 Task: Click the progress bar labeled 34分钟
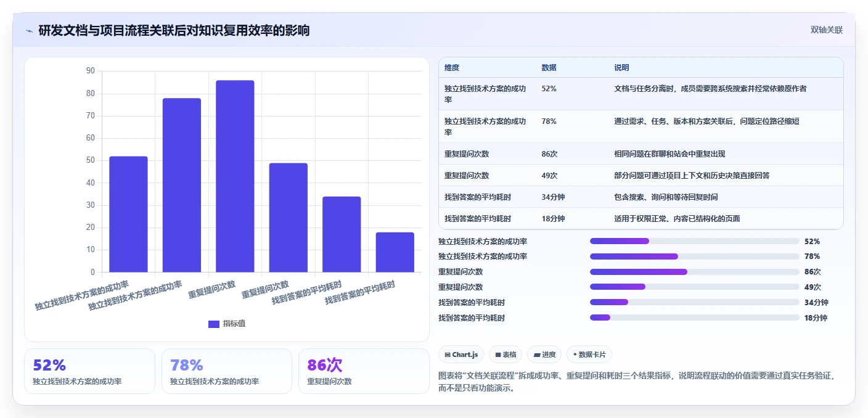coord(694,302)
